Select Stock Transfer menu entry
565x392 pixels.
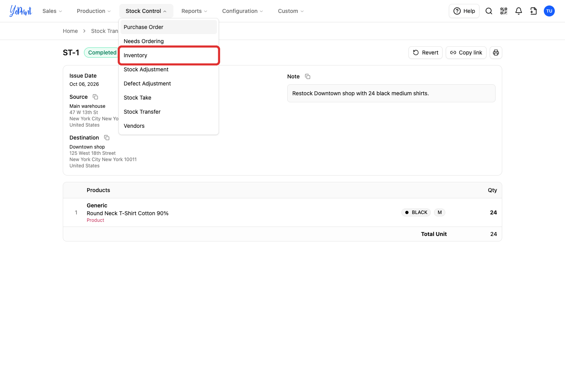pos(169,112)
